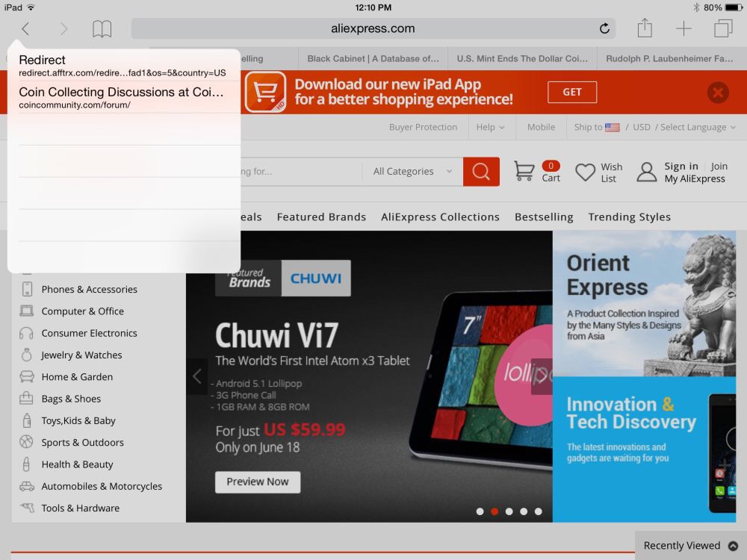Open the Buyer Protection link
The width and height of the screenshot is (747, 560).
[423, 127]
